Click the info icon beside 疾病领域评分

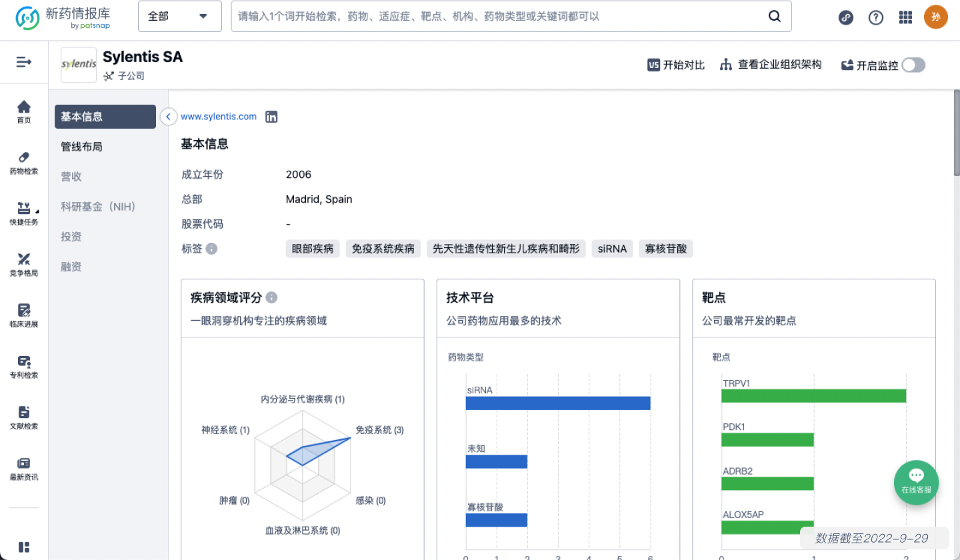click(x=271, y=297)
